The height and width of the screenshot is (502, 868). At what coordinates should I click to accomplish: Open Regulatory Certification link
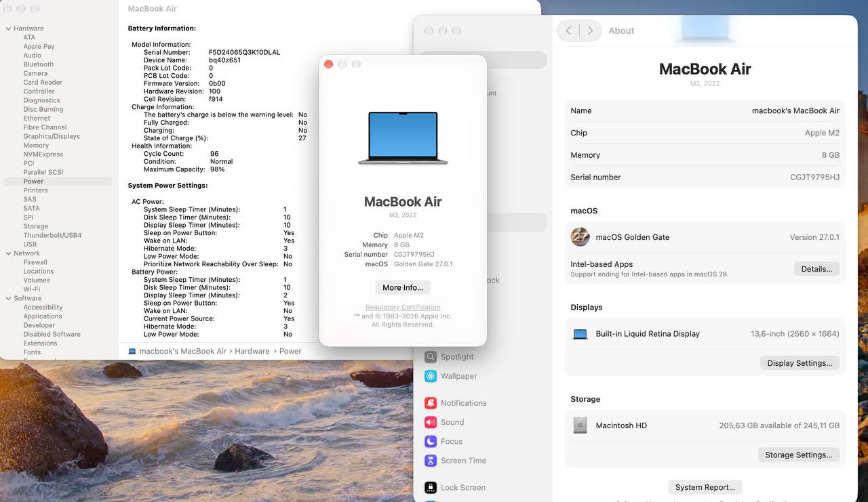[x=403, y=308]
